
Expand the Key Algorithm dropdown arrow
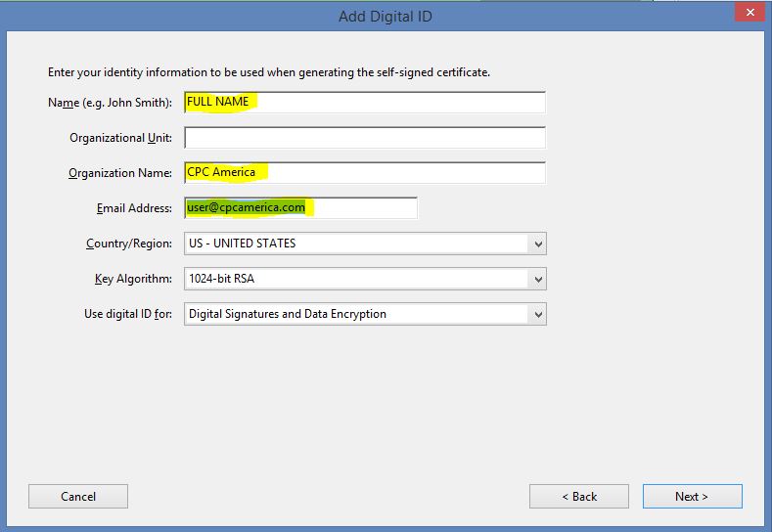538,279
